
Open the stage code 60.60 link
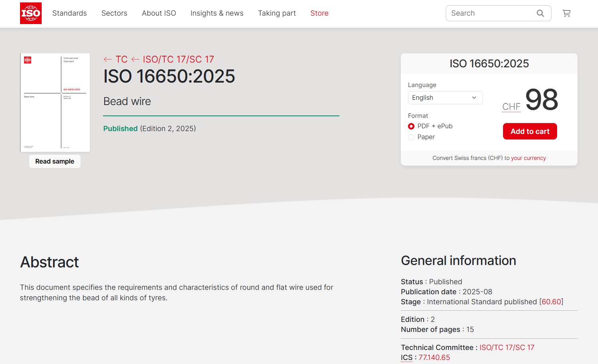tap(551, 302)
